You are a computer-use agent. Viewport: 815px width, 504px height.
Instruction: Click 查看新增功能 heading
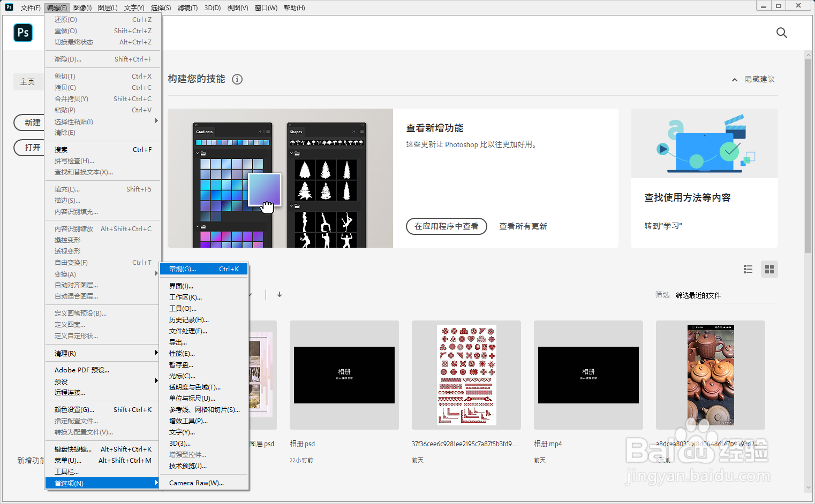click(435, 128)
